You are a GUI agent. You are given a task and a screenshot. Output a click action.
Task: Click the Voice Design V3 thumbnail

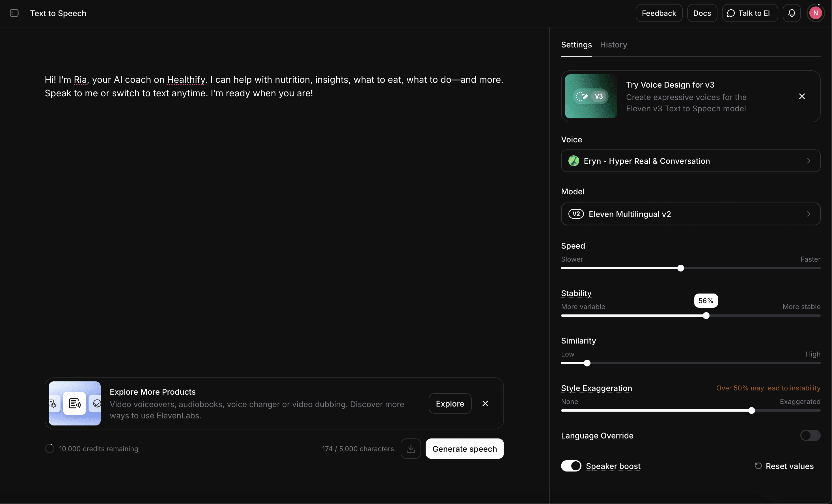[x=590, y=97]
